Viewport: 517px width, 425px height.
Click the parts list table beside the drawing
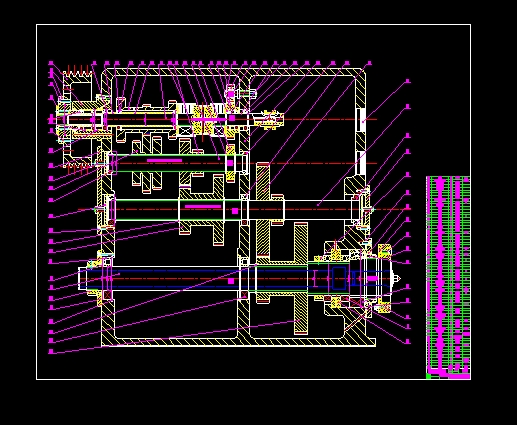pyautogui.click(x=448, y=272)
